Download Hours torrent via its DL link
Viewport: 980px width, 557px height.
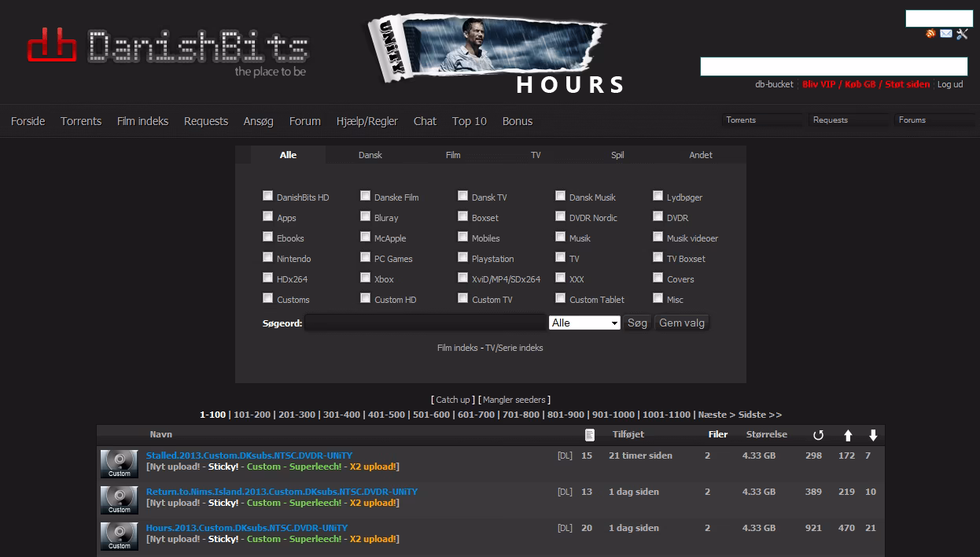(565, 528)
